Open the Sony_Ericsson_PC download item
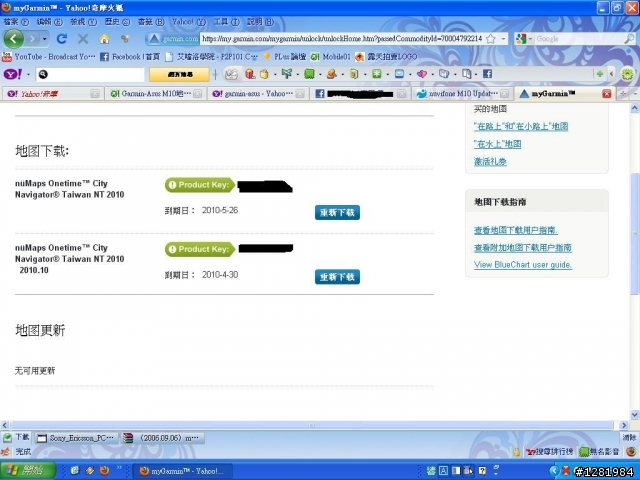Screen dimensions: 640x480 (77, 438)
